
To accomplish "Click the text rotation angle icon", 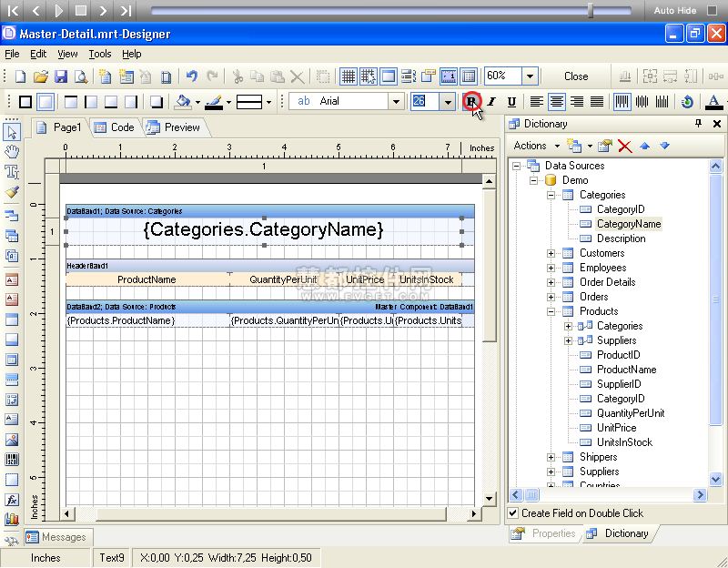I will 687,101.
